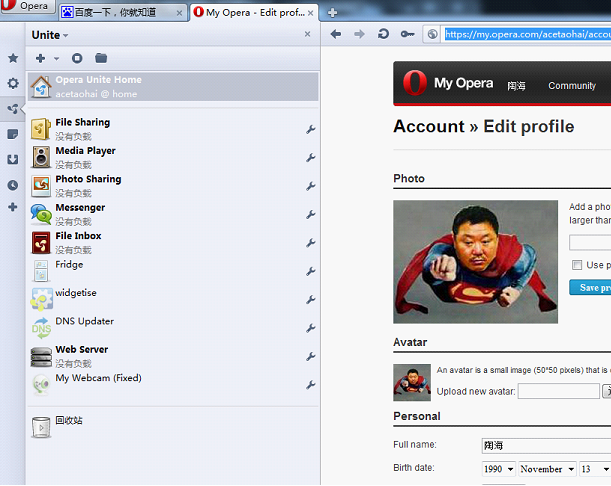Switch to the 百度一下 tab
The height and width of the screenshot is (486, 611).
click(x=122, y=12)
